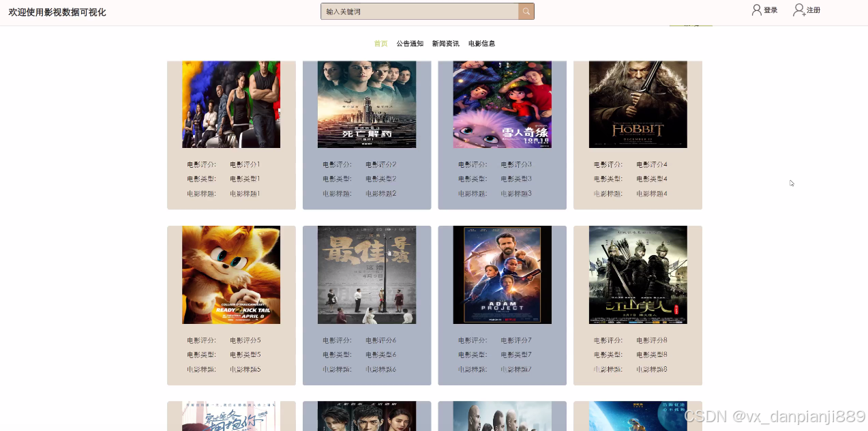
Task: Open the 雪人奇缘 movie poster
Action: [503, 104]
